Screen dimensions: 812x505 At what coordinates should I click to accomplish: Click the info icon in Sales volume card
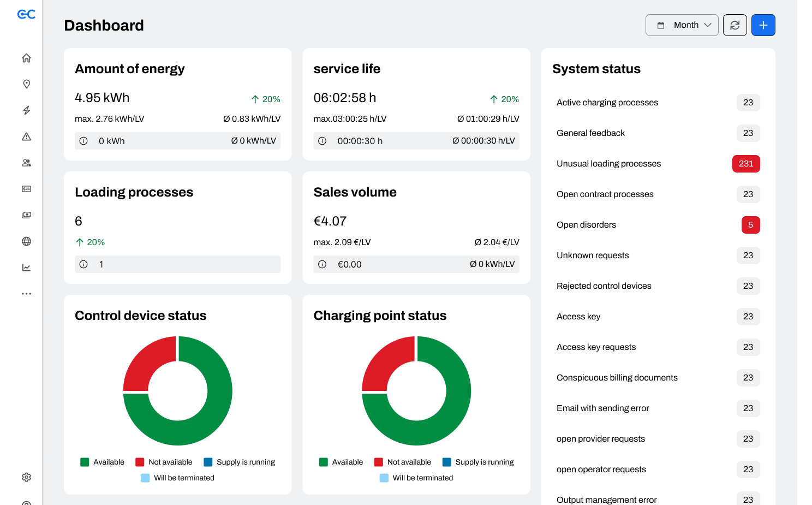point(323,264)
